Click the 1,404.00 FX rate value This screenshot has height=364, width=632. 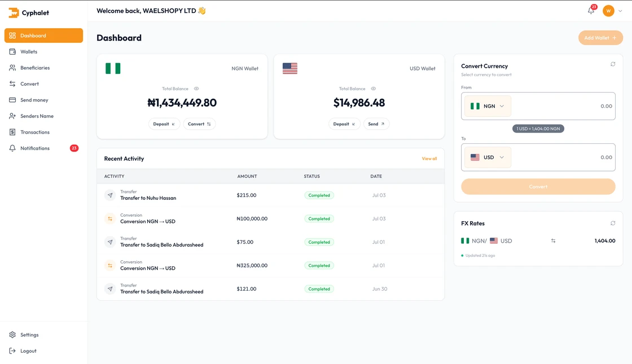[604, 240]
